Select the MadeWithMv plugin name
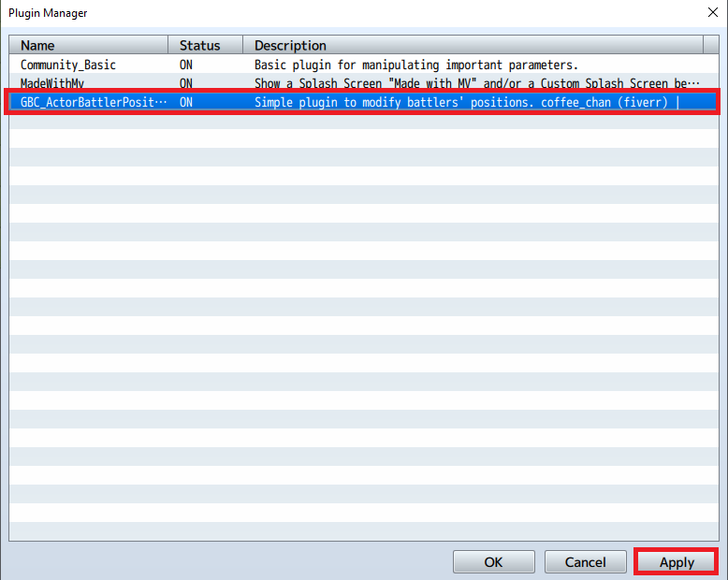The width and height of the screenshot is (728, 580). (x=52, y=83)
